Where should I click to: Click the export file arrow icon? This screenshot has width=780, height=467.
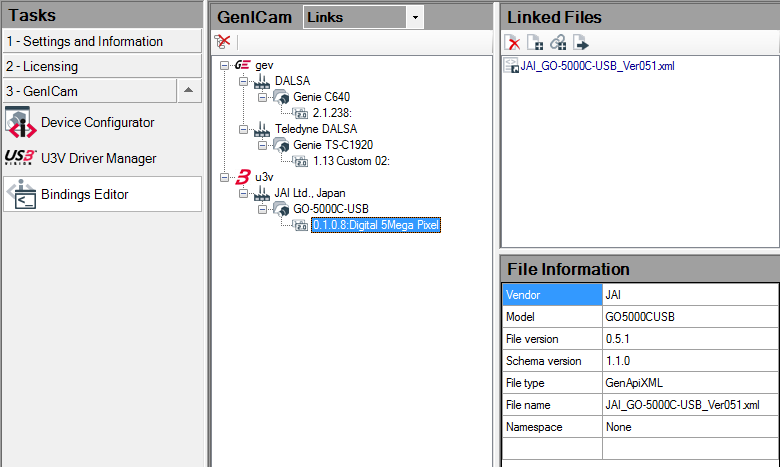coord(581,42)
